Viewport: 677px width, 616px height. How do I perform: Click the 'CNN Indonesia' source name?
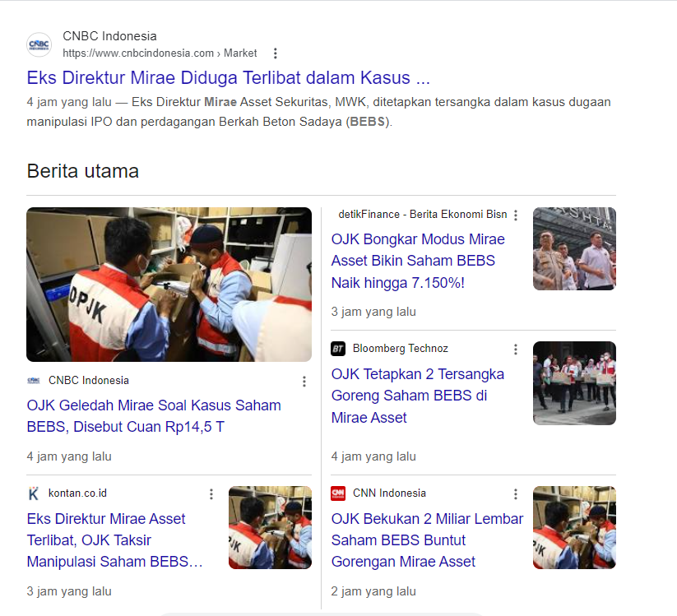[x=389, y=493]
